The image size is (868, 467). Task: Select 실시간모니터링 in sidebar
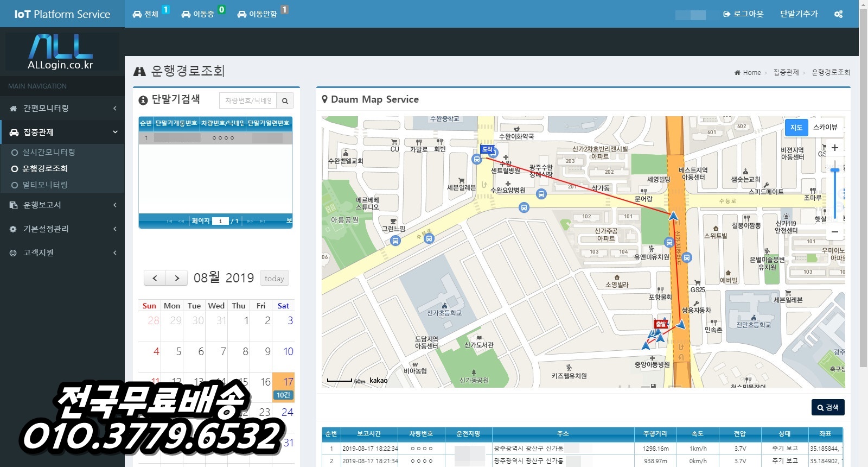point(49,153)
